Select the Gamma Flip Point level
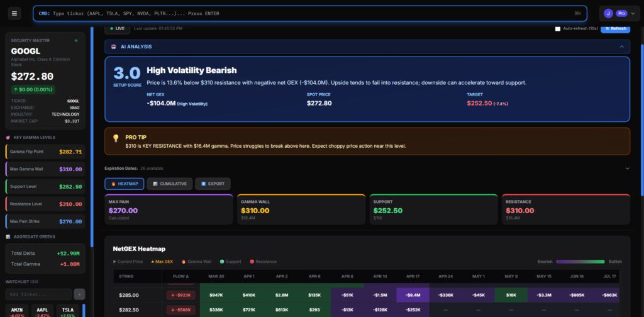 click(x=45, y=152)
